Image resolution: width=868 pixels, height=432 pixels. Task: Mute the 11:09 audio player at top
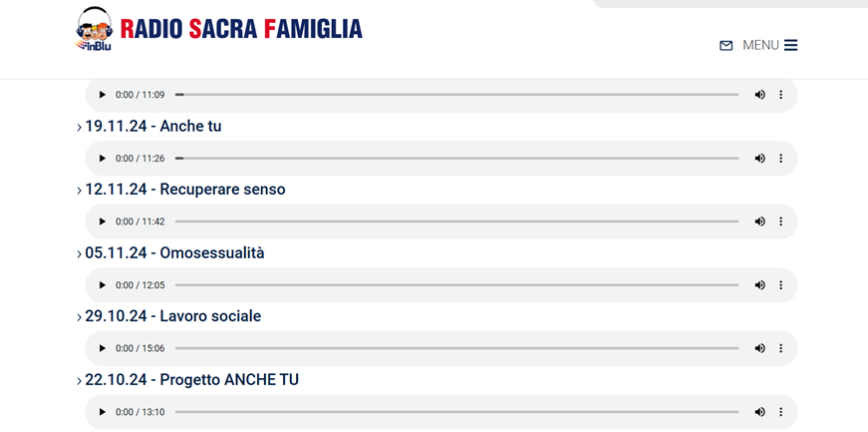tap(760, 95)
